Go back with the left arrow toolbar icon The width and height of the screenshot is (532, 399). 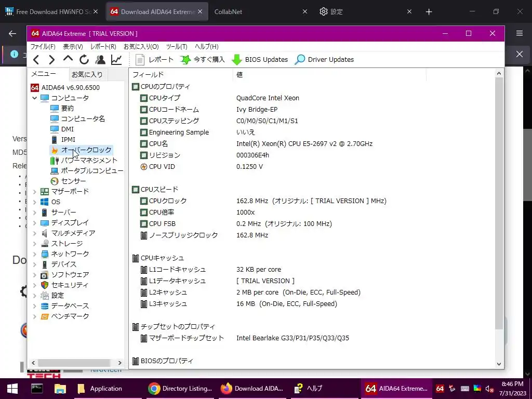pos(36,60)
